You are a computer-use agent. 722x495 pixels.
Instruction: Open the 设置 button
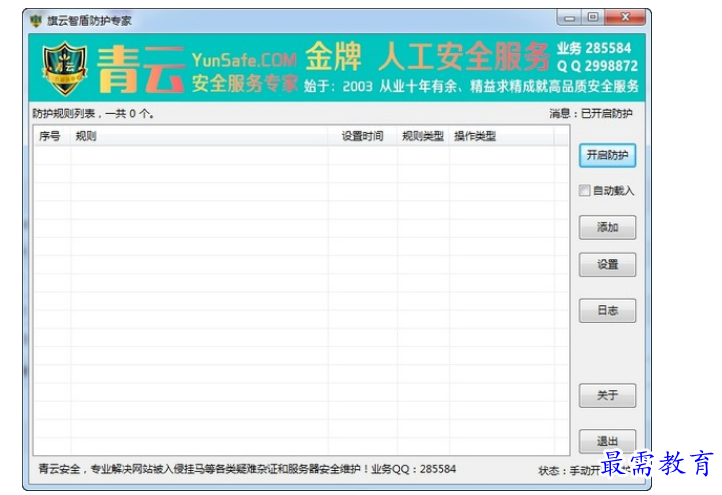tap(607, 264)
